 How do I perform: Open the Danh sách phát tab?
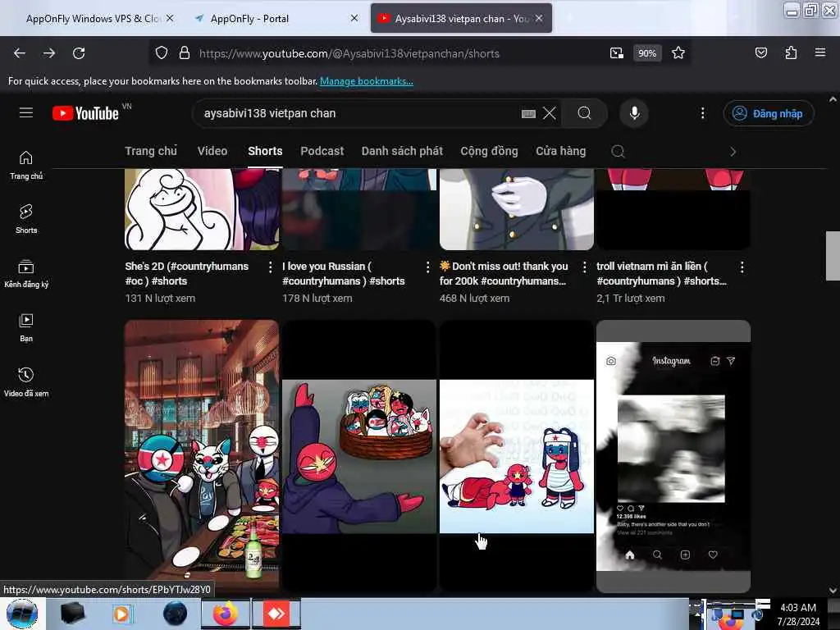click(x=402, y=151)
